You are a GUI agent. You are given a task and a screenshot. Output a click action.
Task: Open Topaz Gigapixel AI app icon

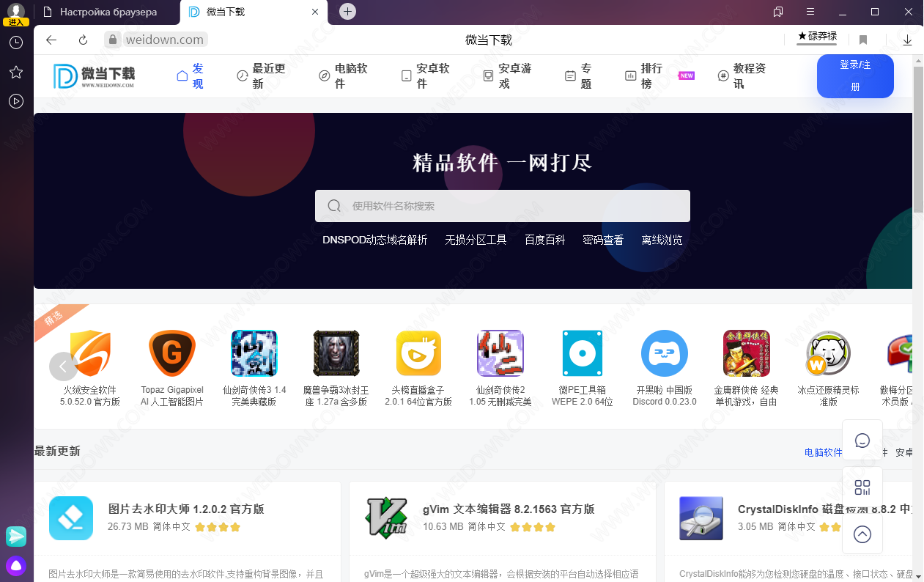click(x=172, y=353)
